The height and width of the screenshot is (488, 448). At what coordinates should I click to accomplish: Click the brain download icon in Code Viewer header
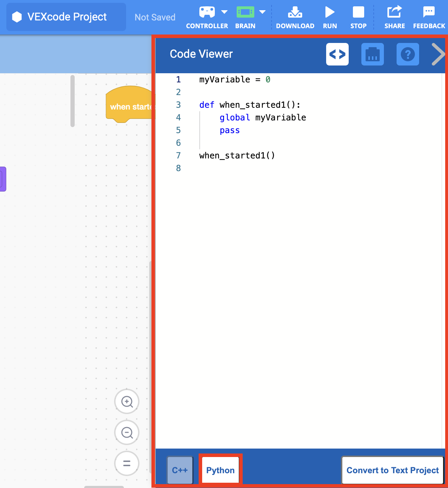coord(372,54)
